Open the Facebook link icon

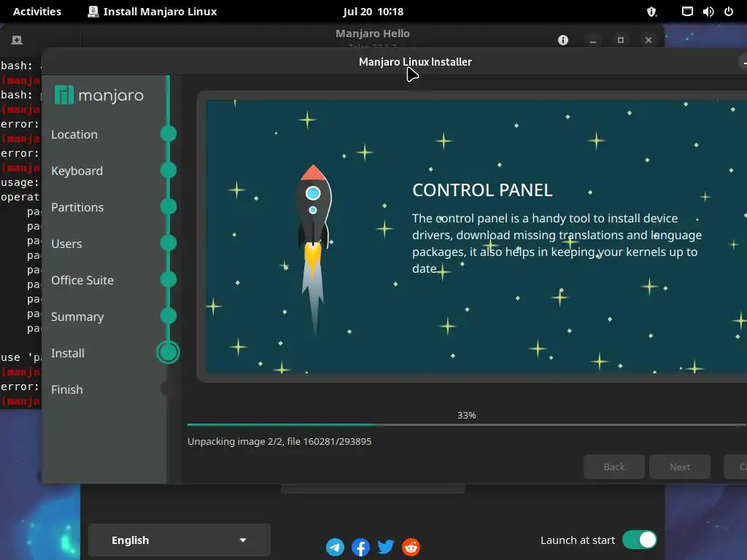[x=360, y=547]
